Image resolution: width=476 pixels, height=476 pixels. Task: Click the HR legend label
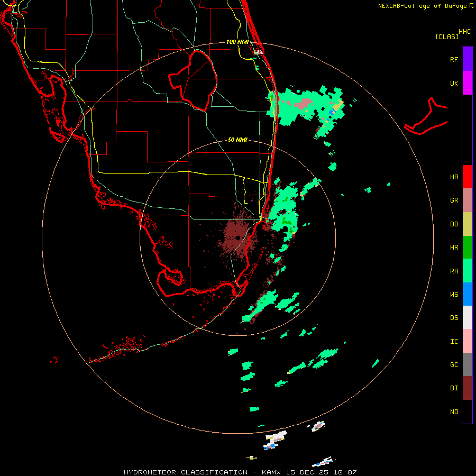(x=454, y=248)
